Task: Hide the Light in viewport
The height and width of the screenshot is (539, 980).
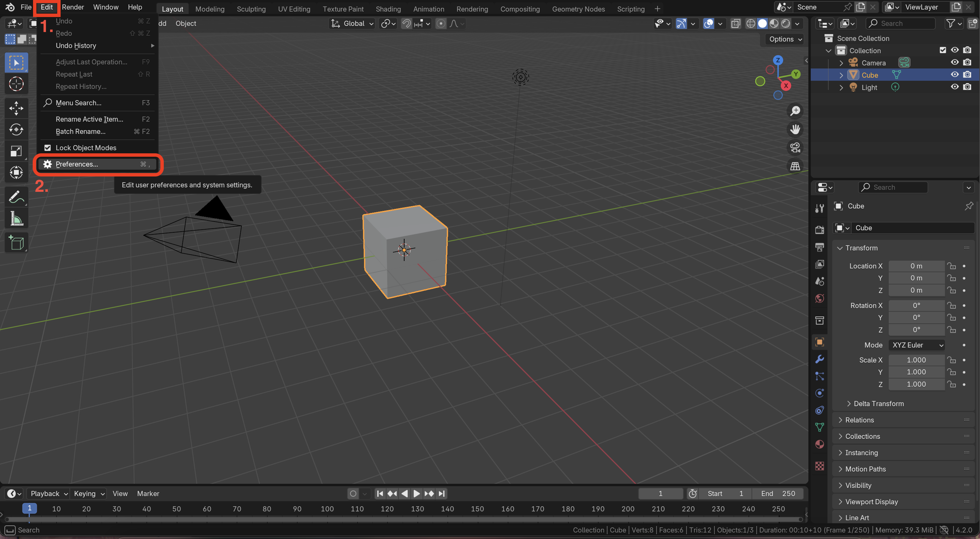Action: point(954,87)
